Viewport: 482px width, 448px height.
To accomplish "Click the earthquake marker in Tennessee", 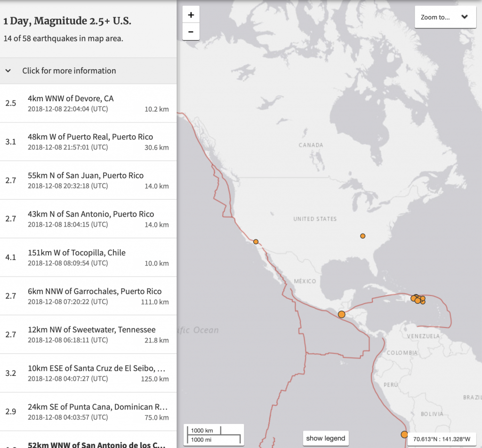I will click(x=362, y=236).
